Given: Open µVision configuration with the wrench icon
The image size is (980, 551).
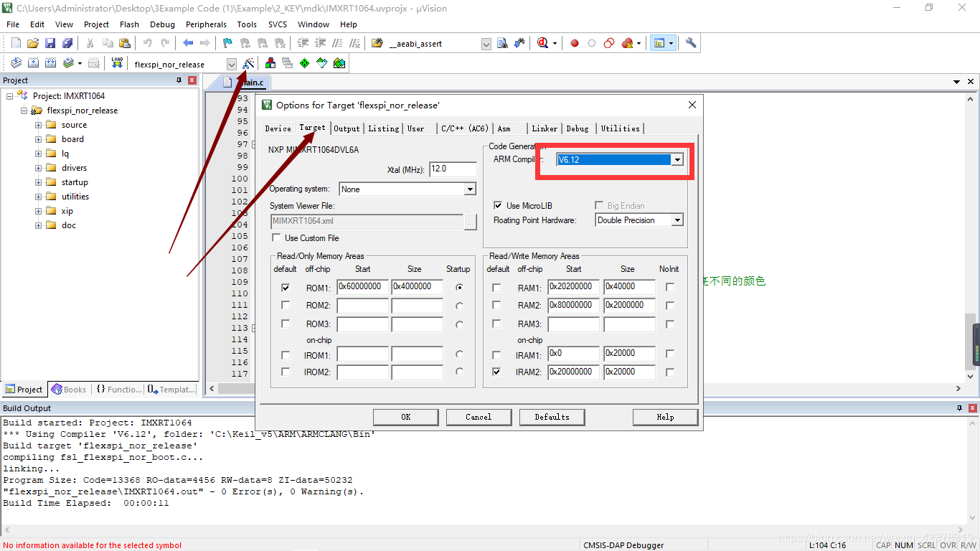Looking at the screenshot, I should 690,42.
